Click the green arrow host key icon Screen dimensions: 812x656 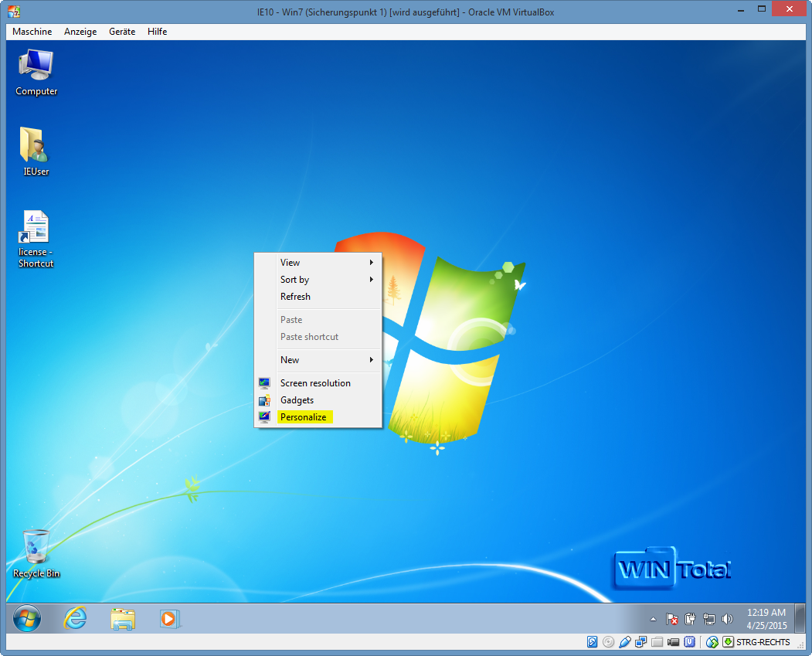click(x=728, y=642)
